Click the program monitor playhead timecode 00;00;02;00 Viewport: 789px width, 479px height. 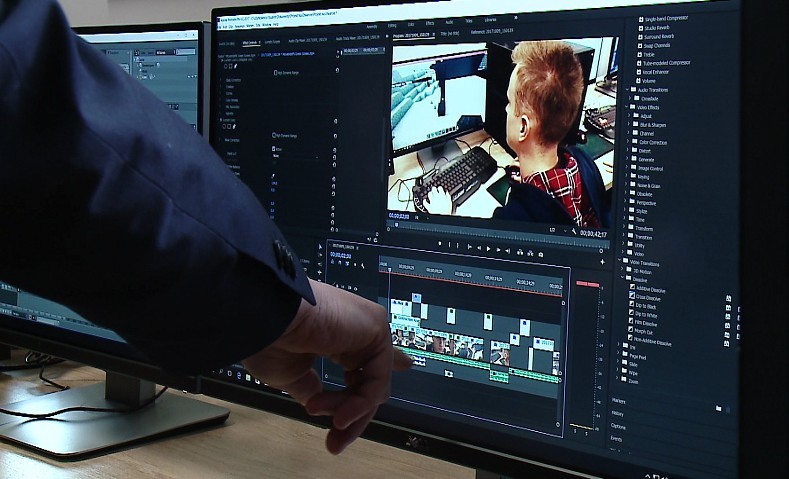coord(399,216)
